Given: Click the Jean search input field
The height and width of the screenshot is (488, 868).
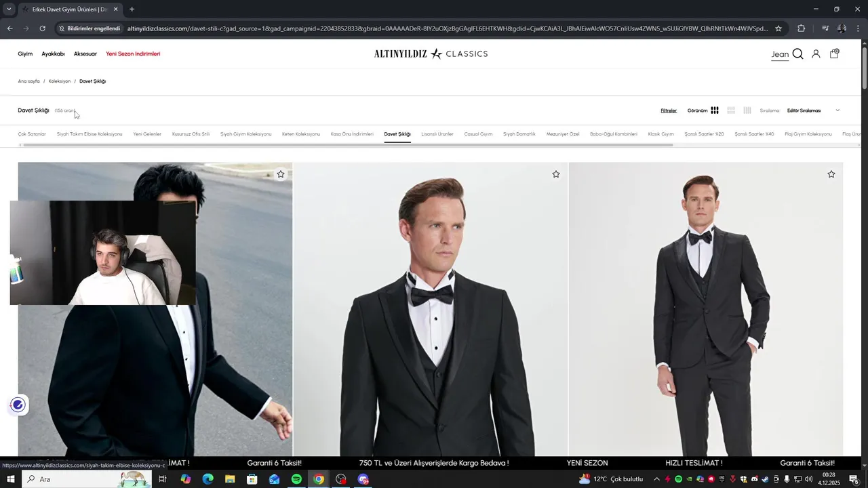Looking at the screenshot, I should (x=780, y=54).
